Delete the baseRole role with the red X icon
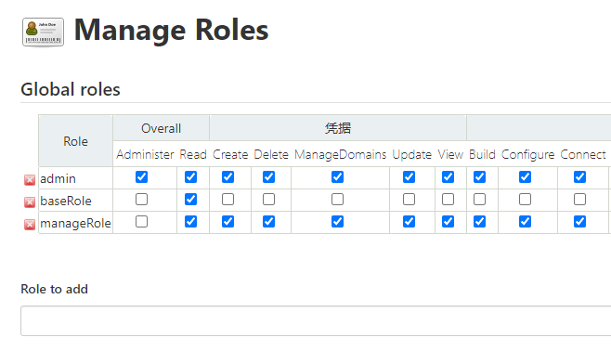 (30, 201)
